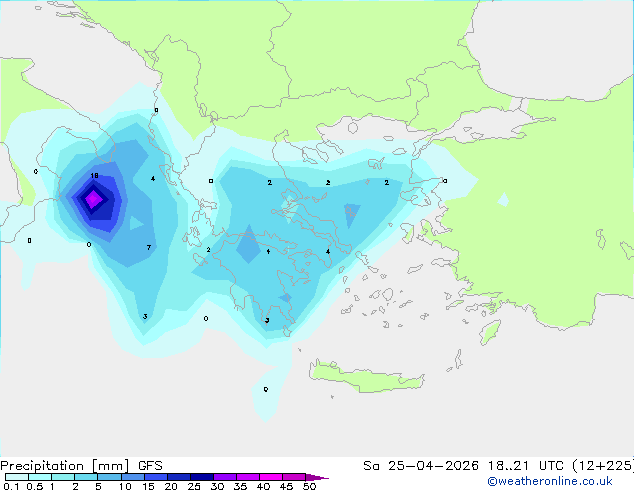Click the above-50 legend arrow tip
Viewport: 634px width, 490px height.
point(317,477)
